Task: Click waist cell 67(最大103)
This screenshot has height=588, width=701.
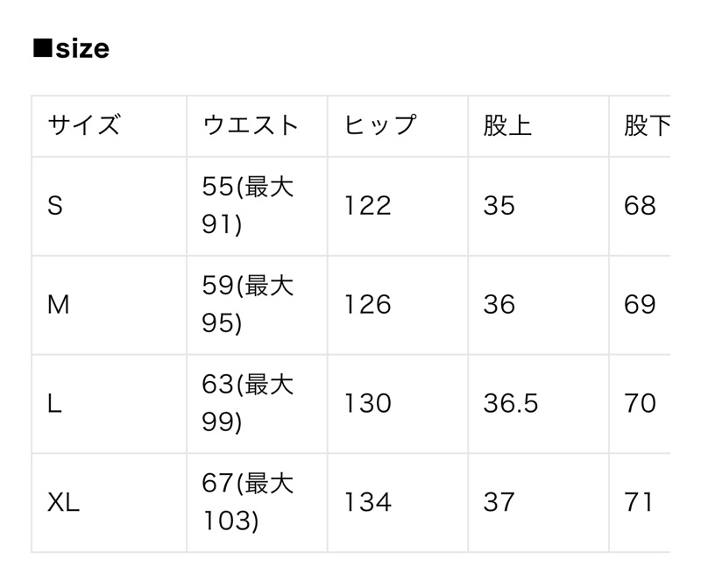Action: pos(248,503)
